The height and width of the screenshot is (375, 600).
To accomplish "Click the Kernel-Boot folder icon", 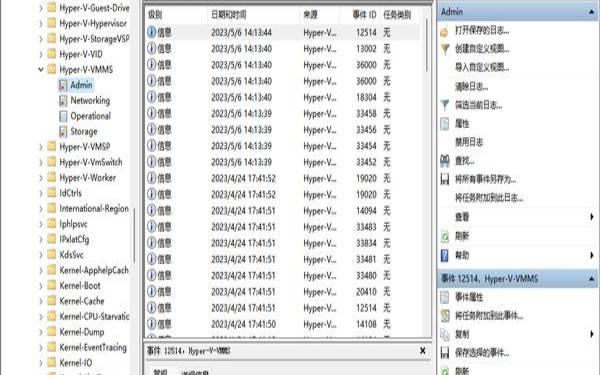I will 52,285.
